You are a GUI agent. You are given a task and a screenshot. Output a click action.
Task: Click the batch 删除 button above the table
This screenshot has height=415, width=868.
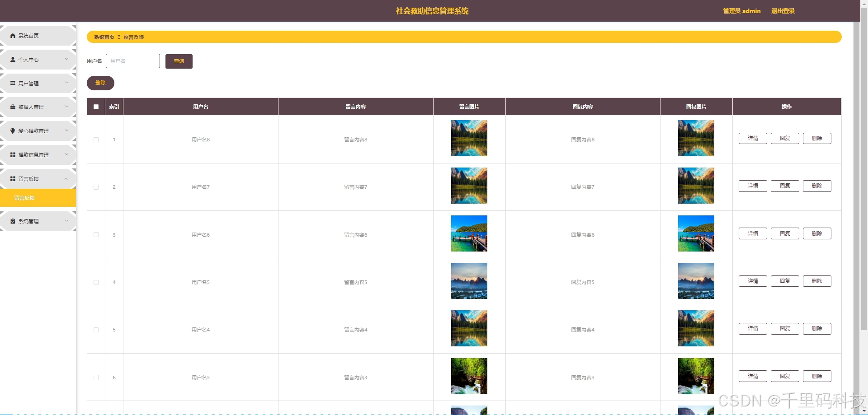coord(100,83)
